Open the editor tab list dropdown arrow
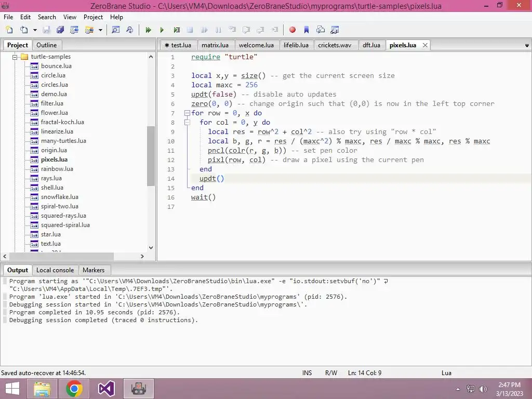This screenshot has width=532, height=399. (527, 46)
